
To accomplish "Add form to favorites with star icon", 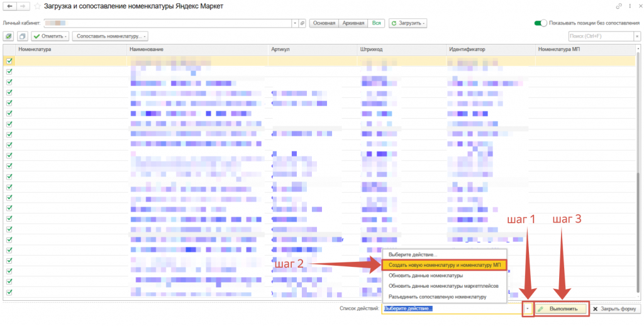I will point(37,6).
